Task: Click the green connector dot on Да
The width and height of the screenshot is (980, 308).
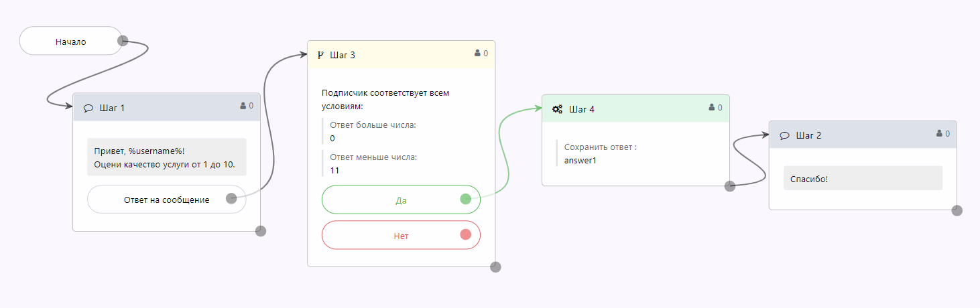Action: point(466,199)
